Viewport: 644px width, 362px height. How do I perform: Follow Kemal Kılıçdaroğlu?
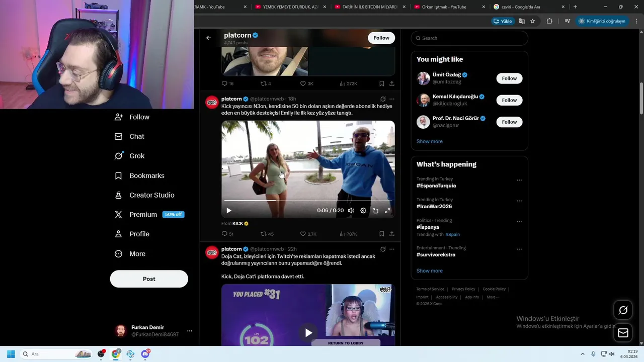pos(509,100)
